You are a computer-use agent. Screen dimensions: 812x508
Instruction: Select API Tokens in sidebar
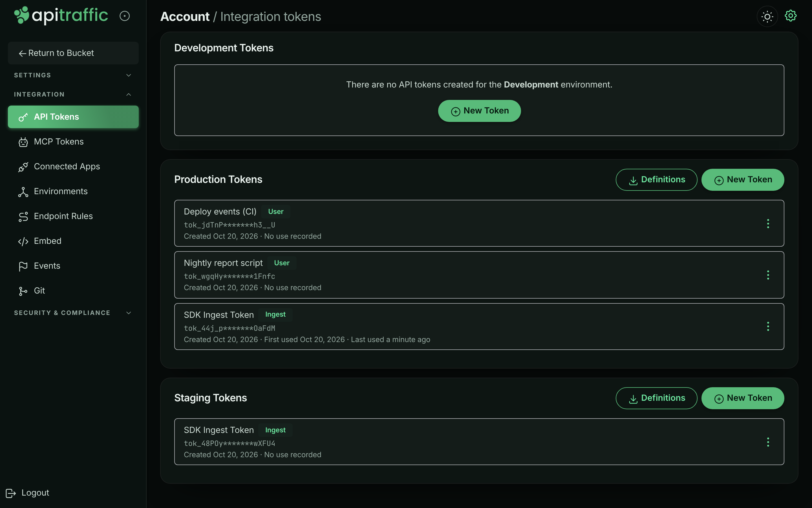pos(73,117)
